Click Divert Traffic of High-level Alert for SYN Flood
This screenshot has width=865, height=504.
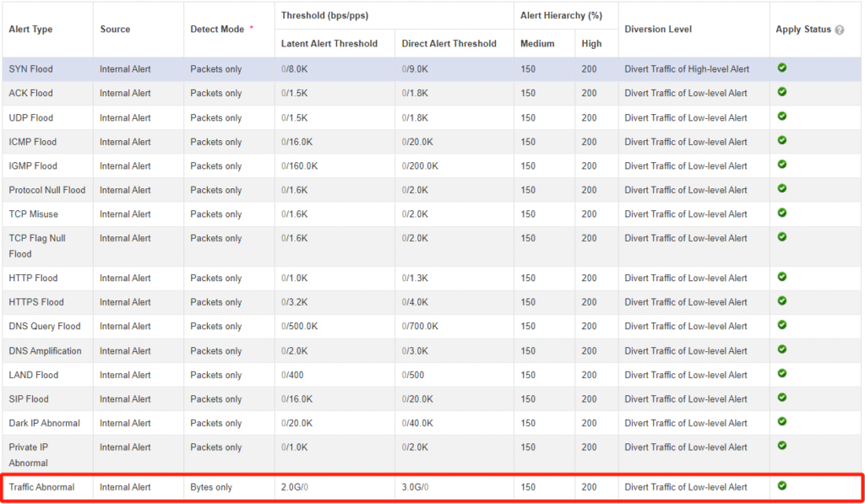coord(687,69)
